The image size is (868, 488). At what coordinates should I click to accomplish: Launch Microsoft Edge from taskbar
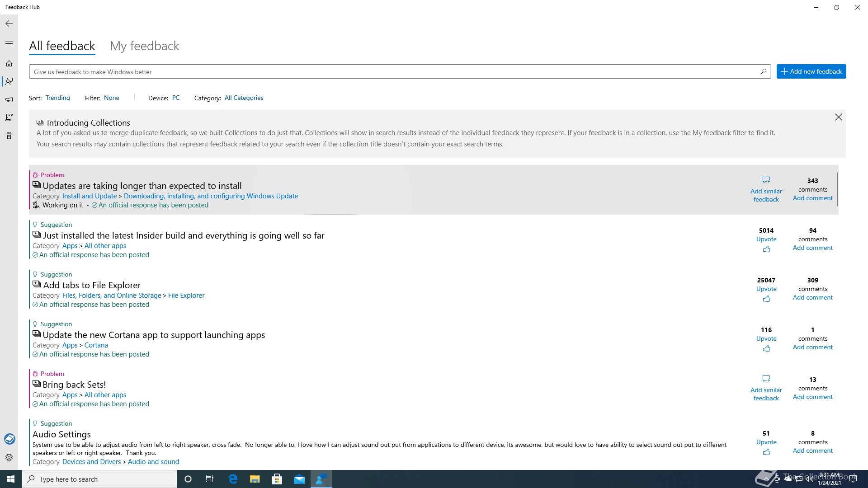[233, 479]
